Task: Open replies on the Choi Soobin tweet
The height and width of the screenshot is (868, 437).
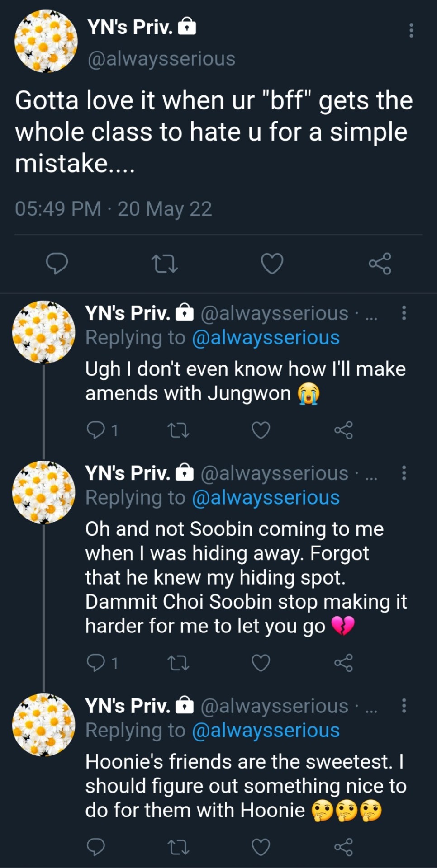Action: click(x=96, y=663)
